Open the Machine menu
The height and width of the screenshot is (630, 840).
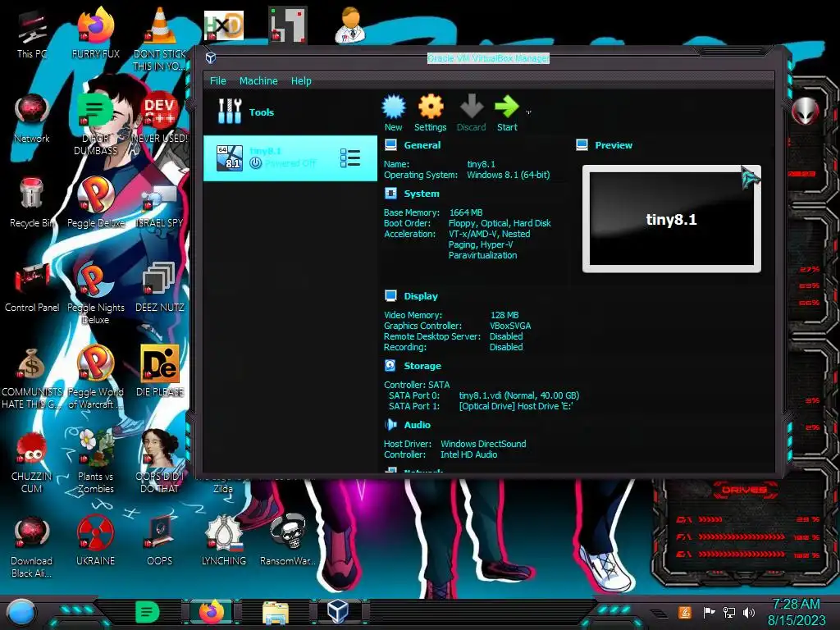pos(258,81)
